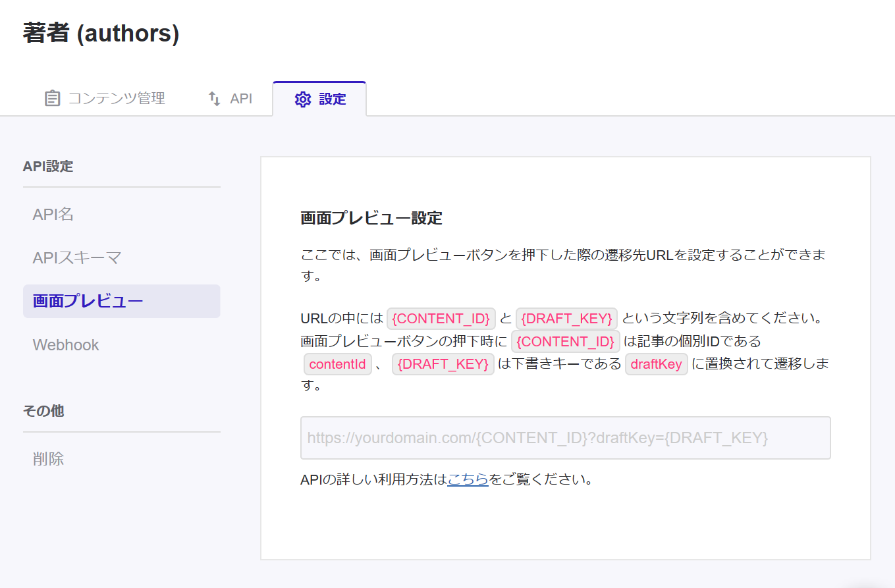Select the 設定 tab label
The width and height of the screenshot is (895, 588).
332,99
